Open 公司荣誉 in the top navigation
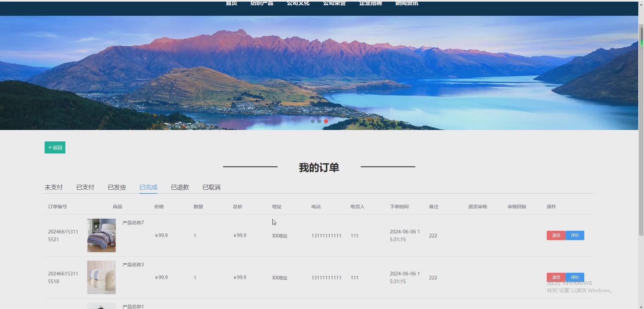The height and width of the screenshot is (309, 644). pos(334,4)
